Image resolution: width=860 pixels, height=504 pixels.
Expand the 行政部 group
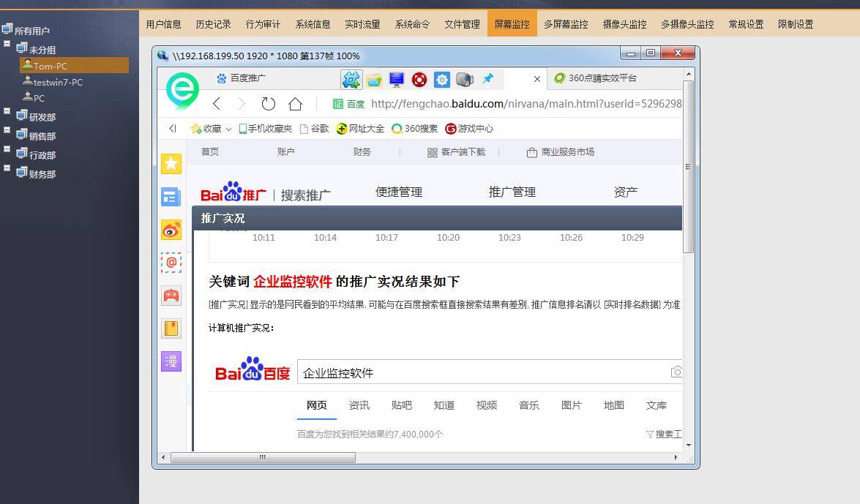click(x=7, y=148)
